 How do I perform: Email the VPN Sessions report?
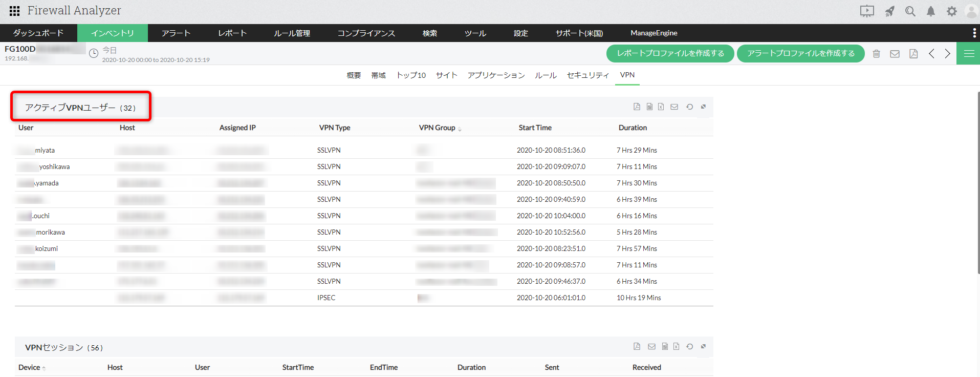651,346
